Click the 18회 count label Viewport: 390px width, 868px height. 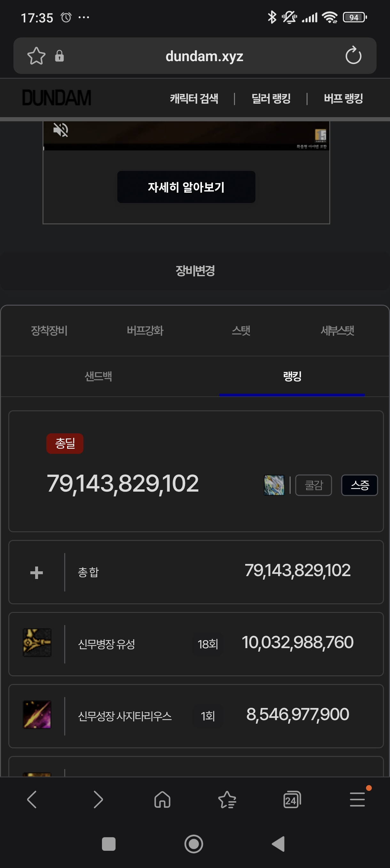point(208,644)
